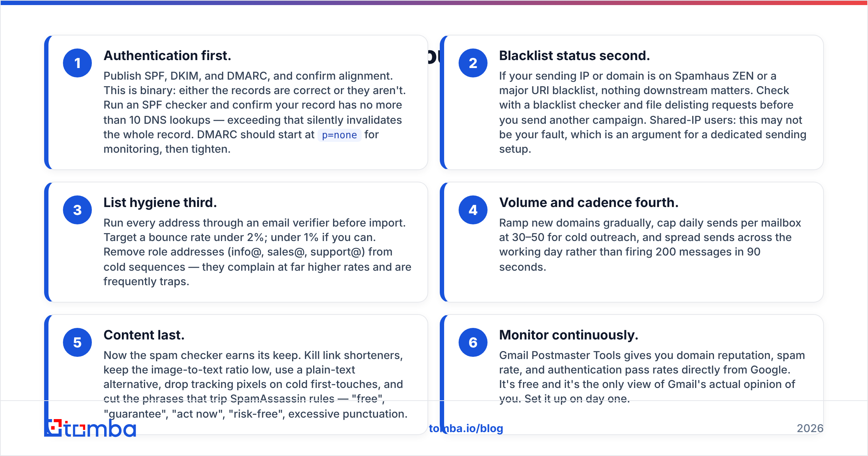Click the number 6 circle badge
The width and height of the screenshot is (868, 456).
click(473, 342)
